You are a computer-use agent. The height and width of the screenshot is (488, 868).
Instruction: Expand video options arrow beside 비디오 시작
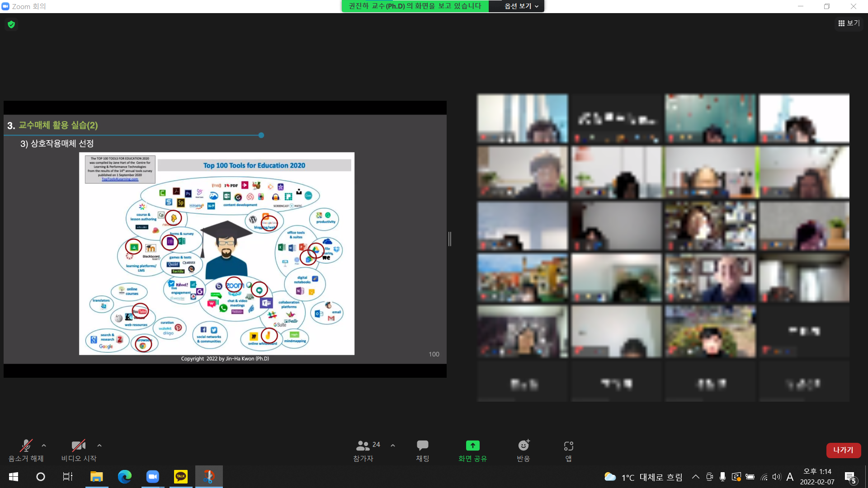click(99, 446)
